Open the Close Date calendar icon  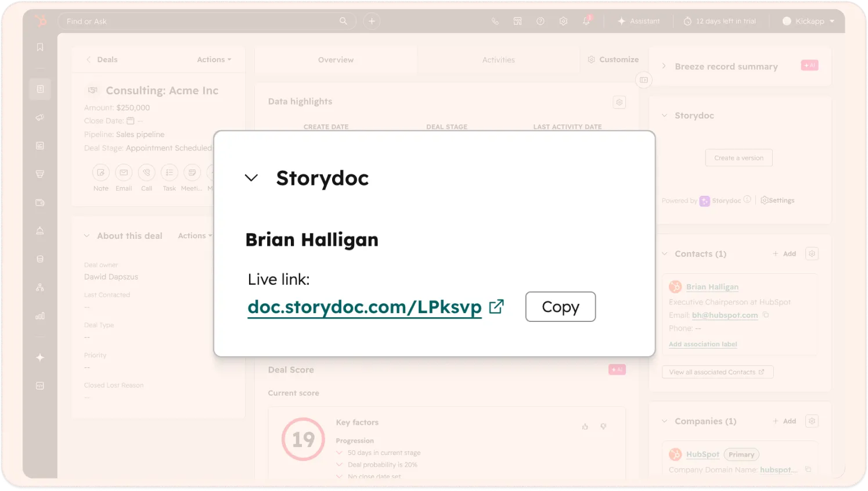[131, 121]
